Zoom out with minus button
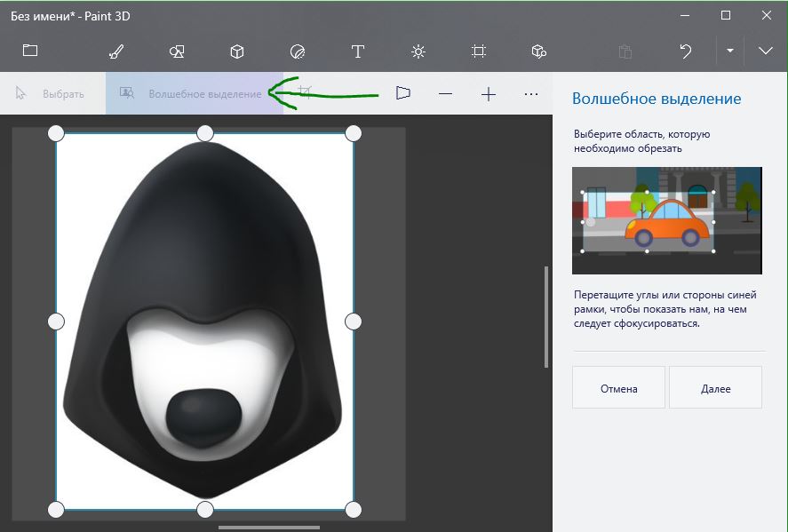 pos(445,94)
